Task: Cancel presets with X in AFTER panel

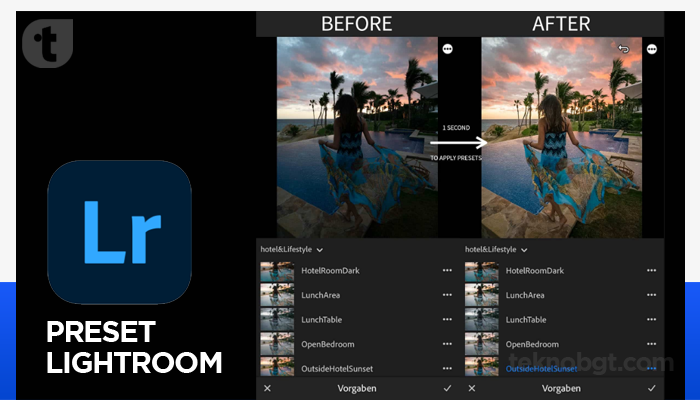Action: (471, 388)
